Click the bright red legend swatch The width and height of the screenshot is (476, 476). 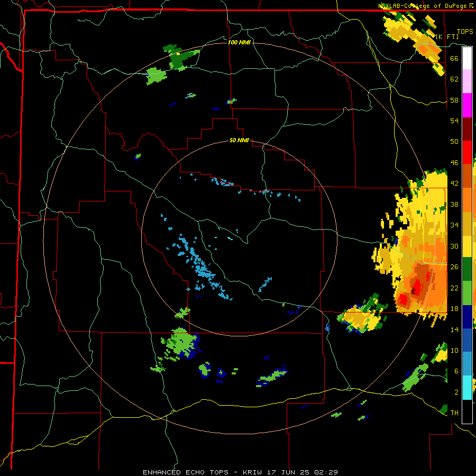[467, 152]
